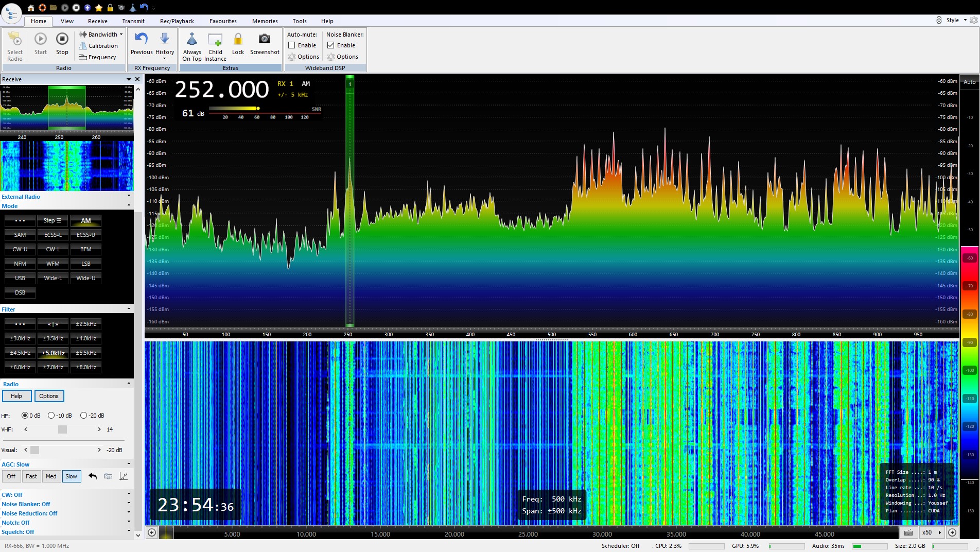Select the ±6.0kHz filter button
Screen dimensions: 980x552
(x=20, y=367)
